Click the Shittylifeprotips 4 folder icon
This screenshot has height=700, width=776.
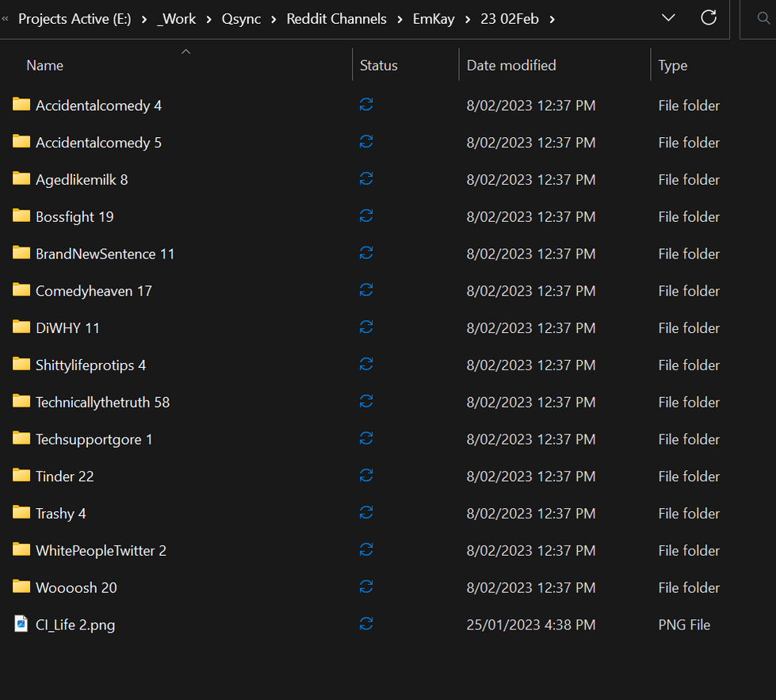point(21,365)
